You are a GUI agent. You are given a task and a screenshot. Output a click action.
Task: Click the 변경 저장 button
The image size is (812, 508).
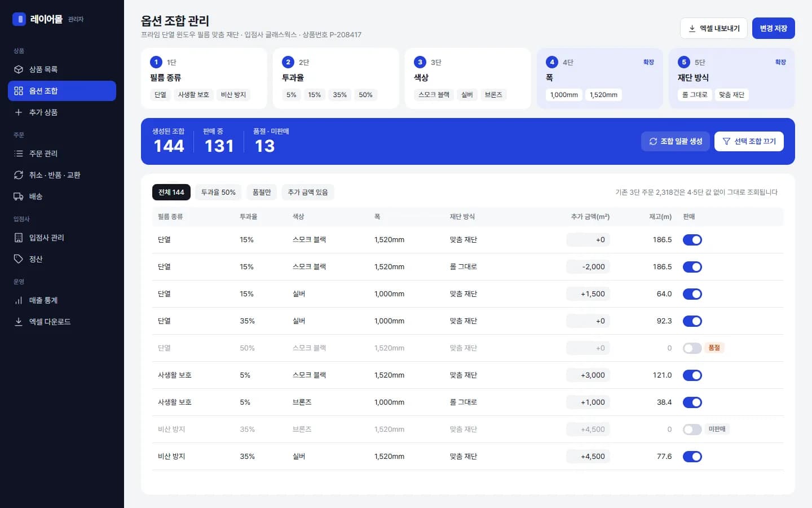[773, 28]
